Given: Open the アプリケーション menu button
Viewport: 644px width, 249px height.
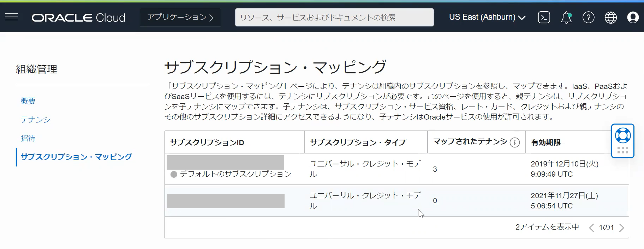Looking at the screenshot, I should tap(180, 17).
